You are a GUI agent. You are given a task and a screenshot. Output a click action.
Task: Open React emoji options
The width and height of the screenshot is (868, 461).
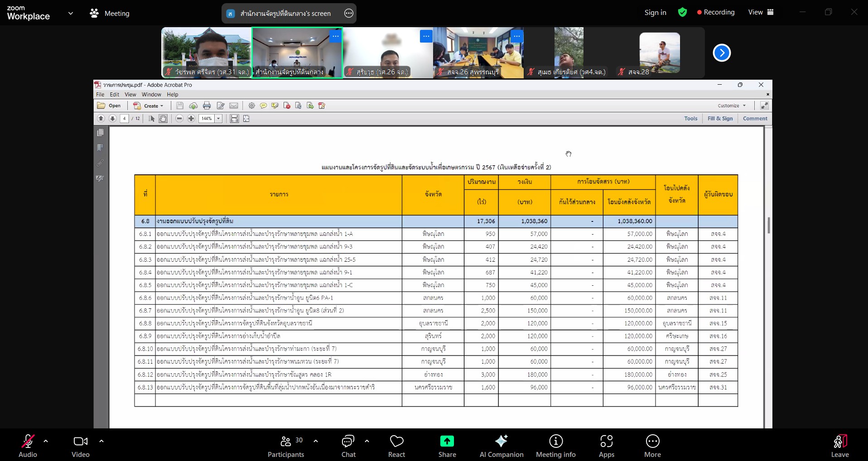[x=396, y=446]
